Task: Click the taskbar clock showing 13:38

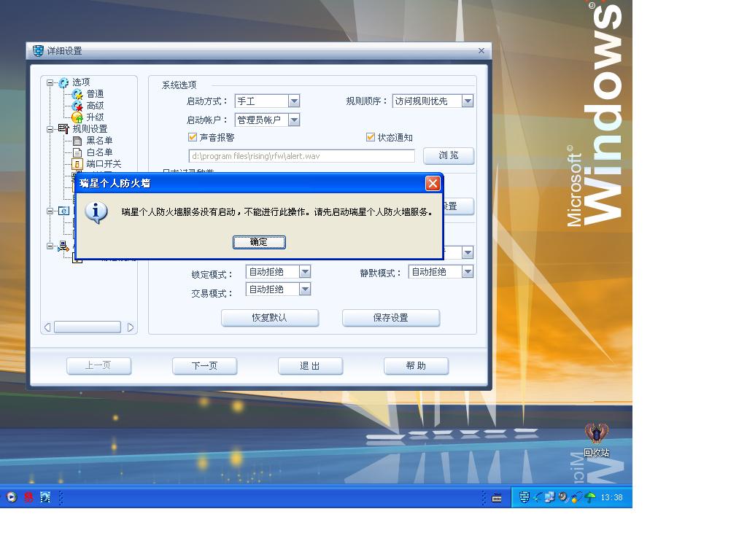Action: point(611,497)
